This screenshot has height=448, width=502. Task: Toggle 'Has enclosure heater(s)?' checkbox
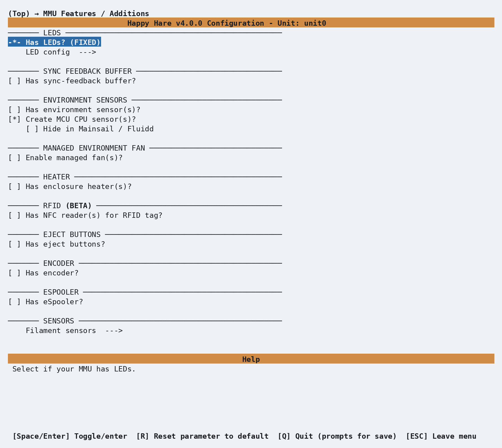(x=70, y=186)
